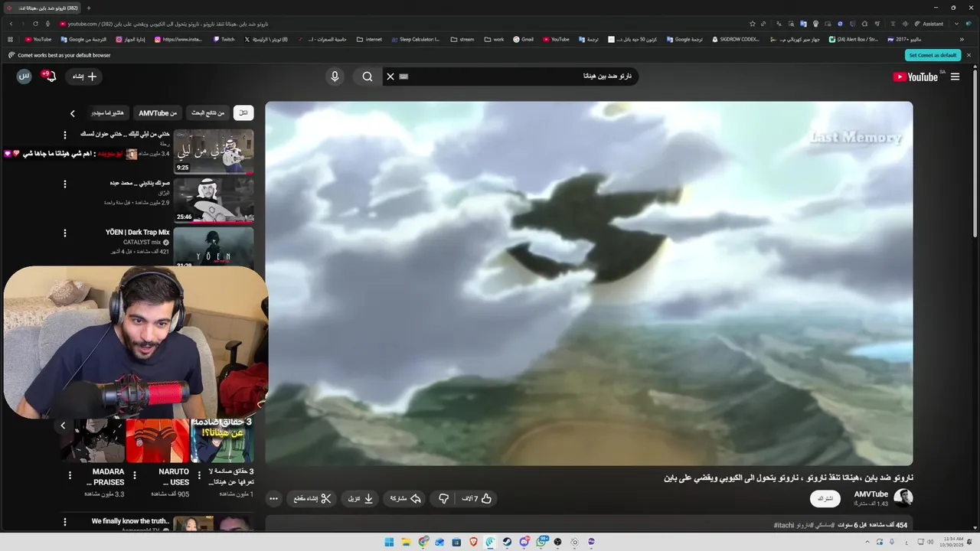Viewport: 980px width, 551px height.
Task: Open the Comet Assistant button
Action: point(929,24)
